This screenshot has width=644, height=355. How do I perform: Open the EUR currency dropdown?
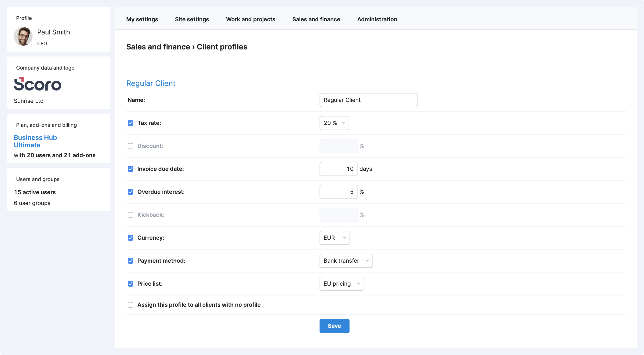coord(335,238)
